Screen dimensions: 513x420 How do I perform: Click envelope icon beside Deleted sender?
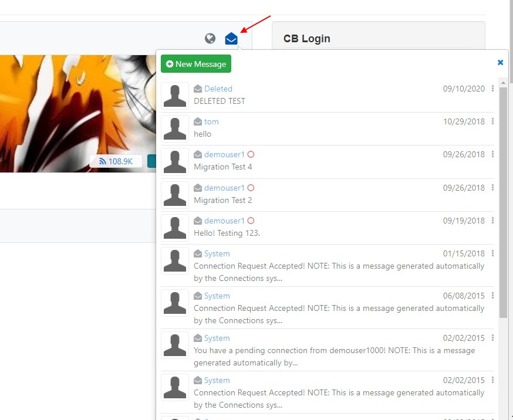click(198, 89)
